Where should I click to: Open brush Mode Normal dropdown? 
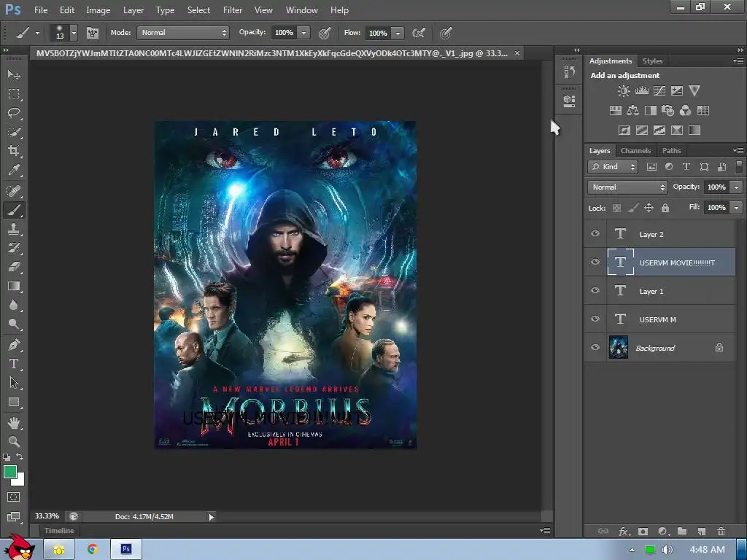pos(183,32)
